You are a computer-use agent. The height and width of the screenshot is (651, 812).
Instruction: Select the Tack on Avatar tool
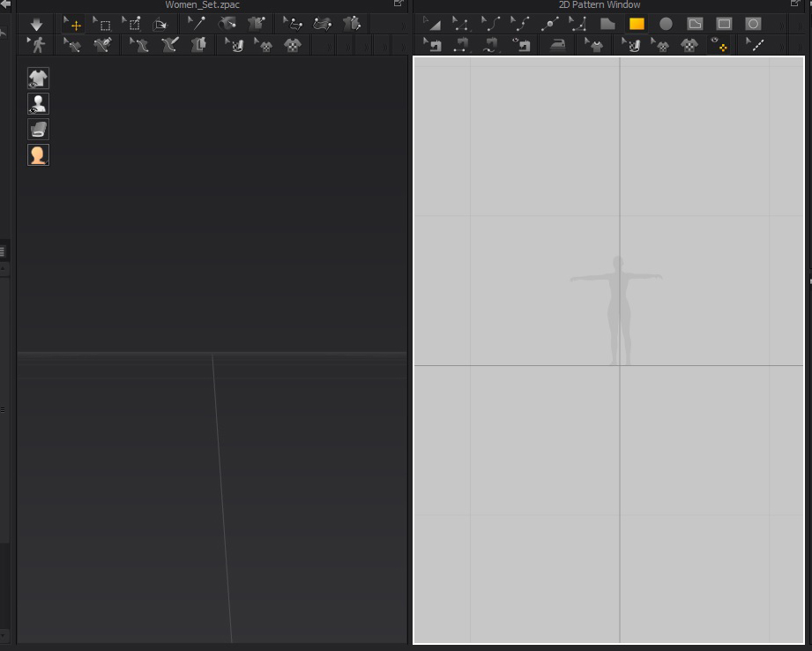tap(227, 24)
